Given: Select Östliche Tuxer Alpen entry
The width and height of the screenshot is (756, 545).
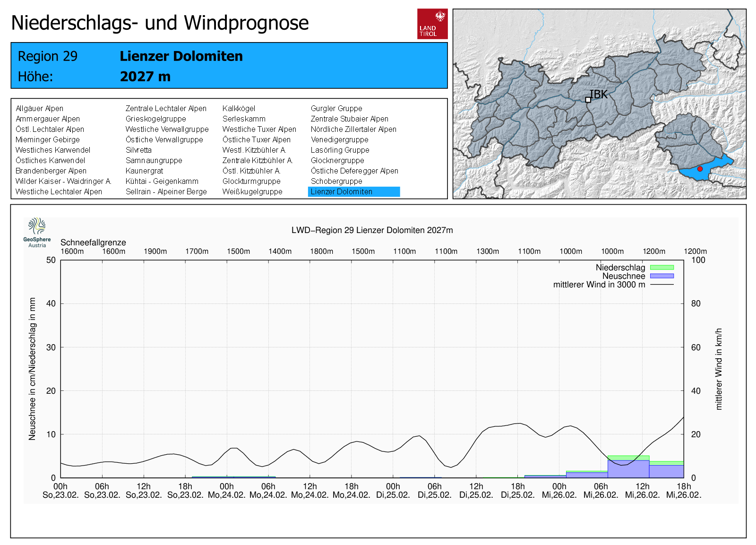Looking at the screenshot, I should pos(256,139).
